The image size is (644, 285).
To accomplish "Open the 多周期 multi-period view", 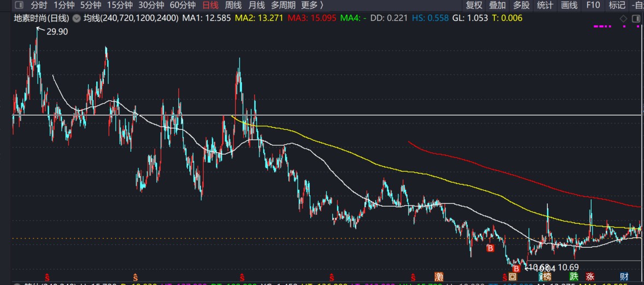I will click(x=283, y=5).
